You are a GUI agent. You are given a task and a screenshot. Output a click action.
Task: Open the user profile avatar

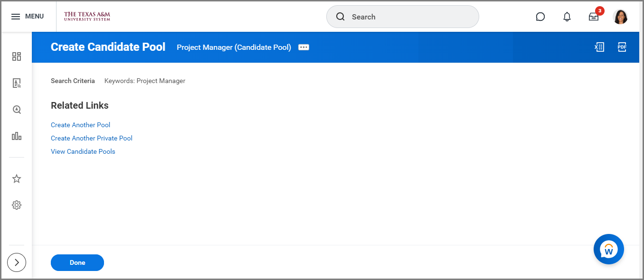pos(620,17)
